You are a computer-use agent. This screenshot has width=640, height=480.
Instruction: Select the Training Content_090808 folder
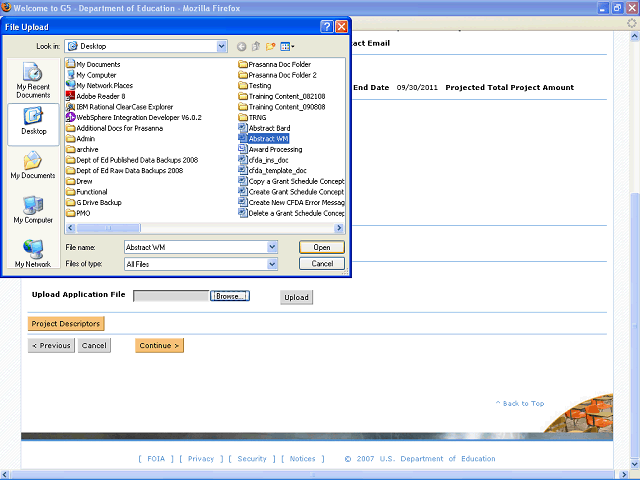(x=282, y=107)
